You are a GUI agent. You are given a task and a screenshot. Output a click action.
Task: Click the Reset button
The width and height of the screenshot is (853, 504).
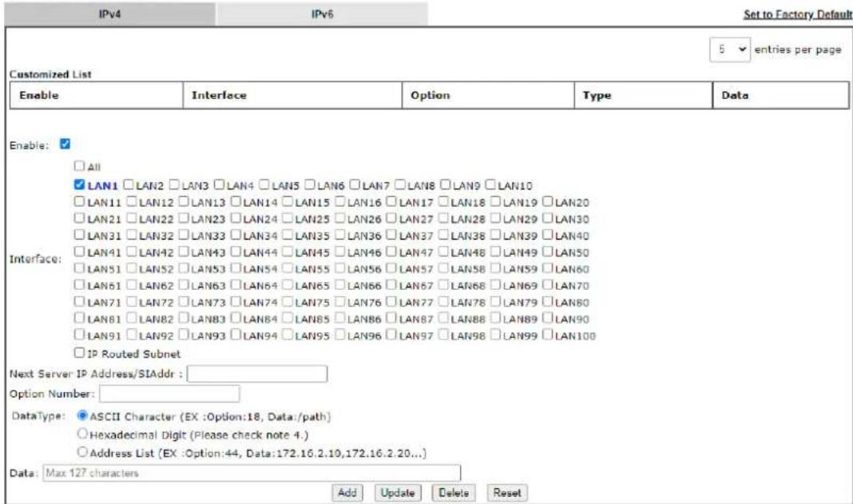[x=507, y=493]
